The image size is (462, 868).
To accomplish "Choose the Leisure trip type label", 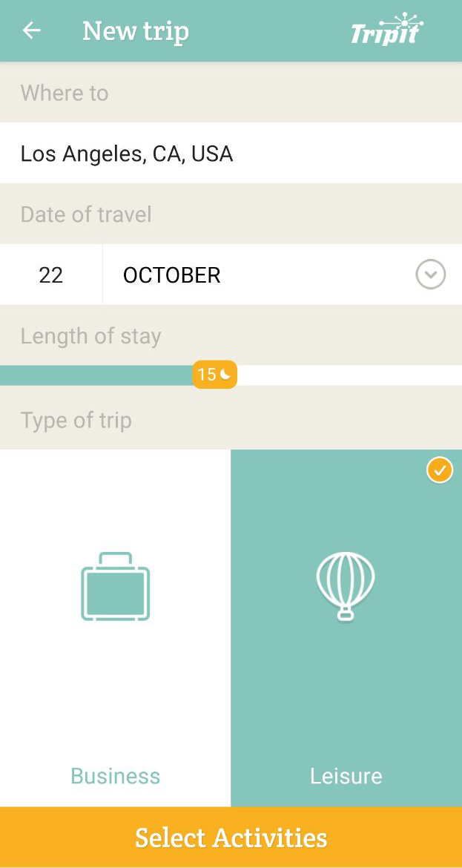I will (346, 776).
